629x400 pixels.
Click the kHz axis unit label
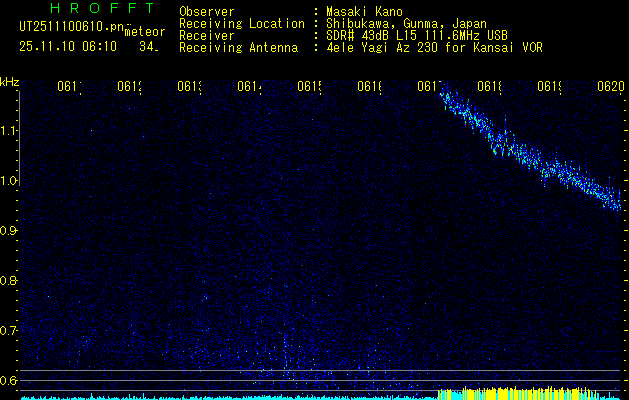(x=10, y=83)
